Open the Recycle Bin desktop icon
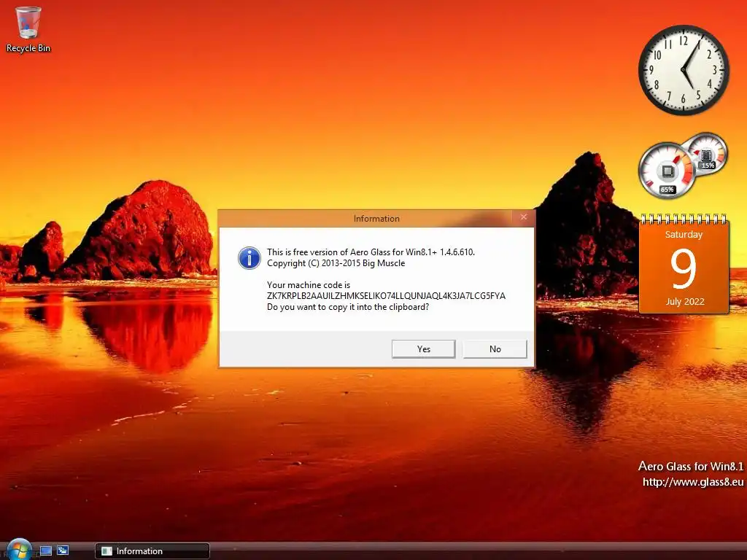This screenshot has width=747, height=560. click(28, 29)
